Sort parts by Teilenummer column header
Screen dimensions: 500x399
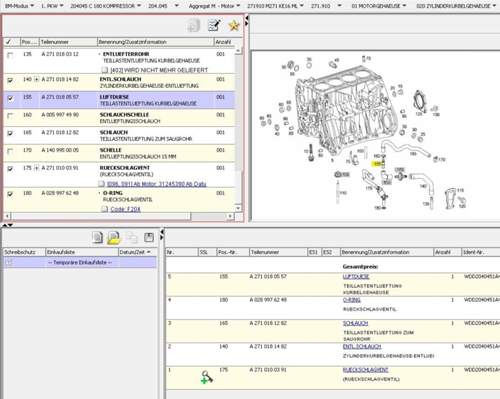68,42
